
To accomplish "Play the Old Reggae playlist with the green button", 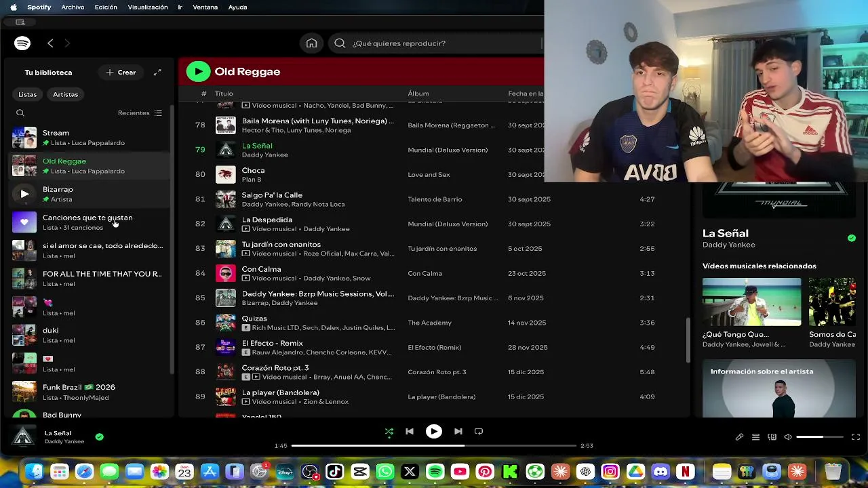I will click(x=198, y=71).
